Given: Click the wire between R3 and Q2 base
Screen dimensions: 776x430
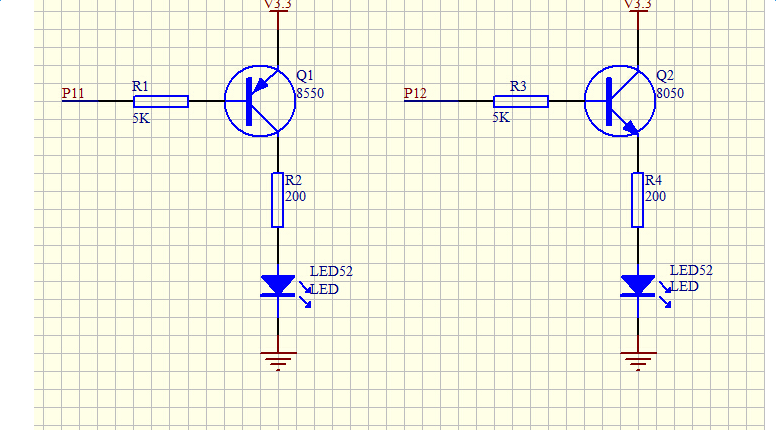Looking at the screenshot, I should coord(566,101).
